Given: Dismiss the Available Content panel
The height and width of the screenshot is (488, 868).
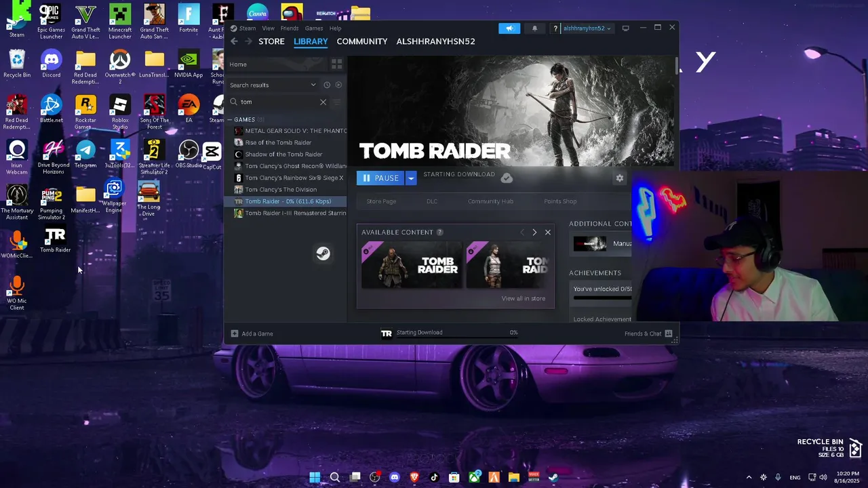Looking at the screenshot, I should [x=548, y=232].
